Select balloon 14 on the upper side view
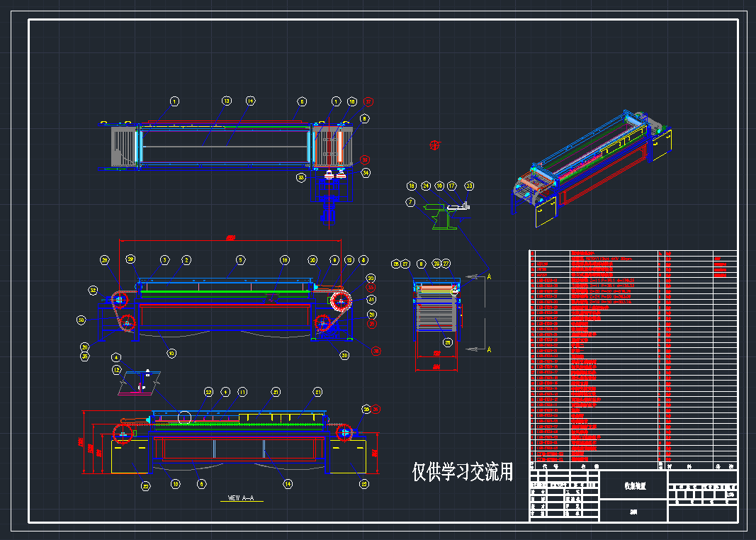This screenshot has width=756, height=540. tap(250, 101)
